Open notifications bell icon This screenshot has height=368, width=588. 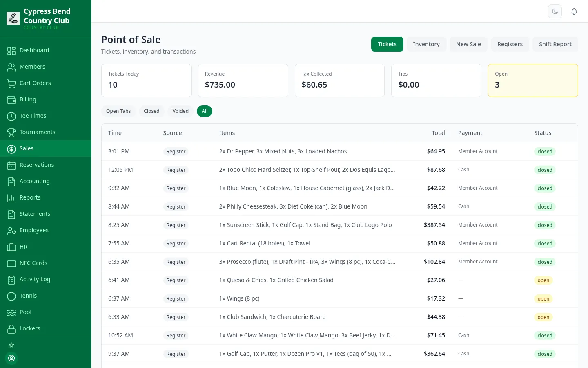tap(574, 11)
